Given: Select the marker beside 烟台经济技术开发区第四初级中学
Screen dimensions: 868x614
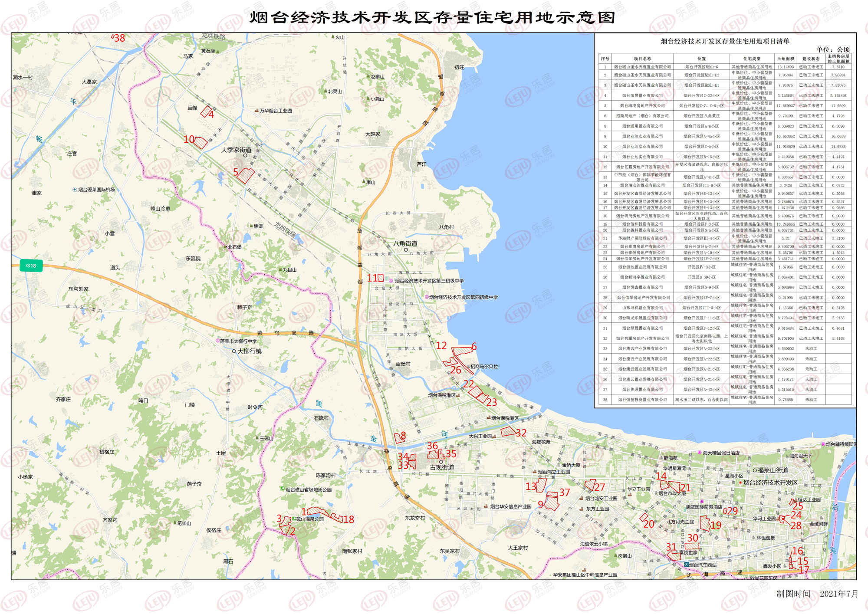Looking at the screenshot, I should coord(426,297).
